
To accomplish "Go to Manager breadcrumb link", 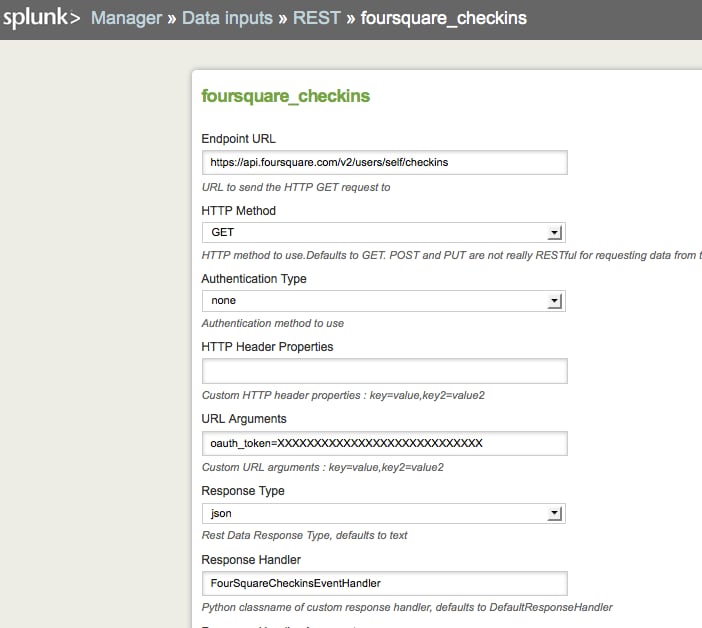I will [126, 18].
